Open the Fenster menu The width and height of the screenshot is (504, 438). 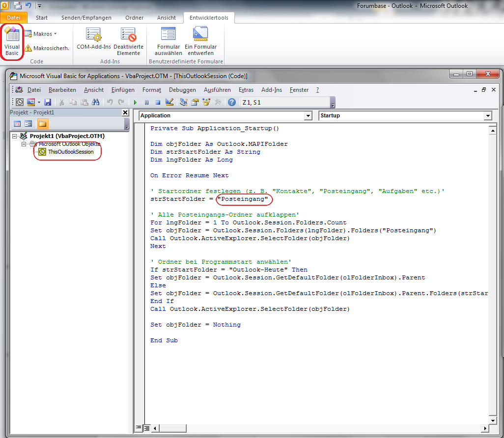click(x=299, y=90)
